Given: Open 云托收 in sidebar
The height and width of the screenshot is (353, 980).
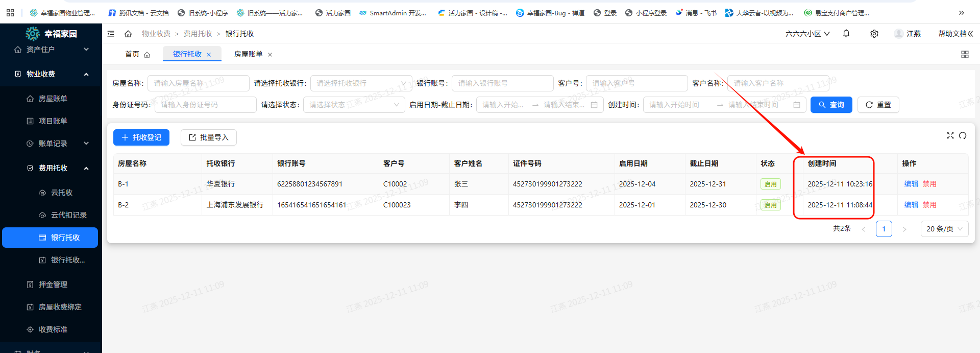Looking at the screenshot, I should pos(51,193).
